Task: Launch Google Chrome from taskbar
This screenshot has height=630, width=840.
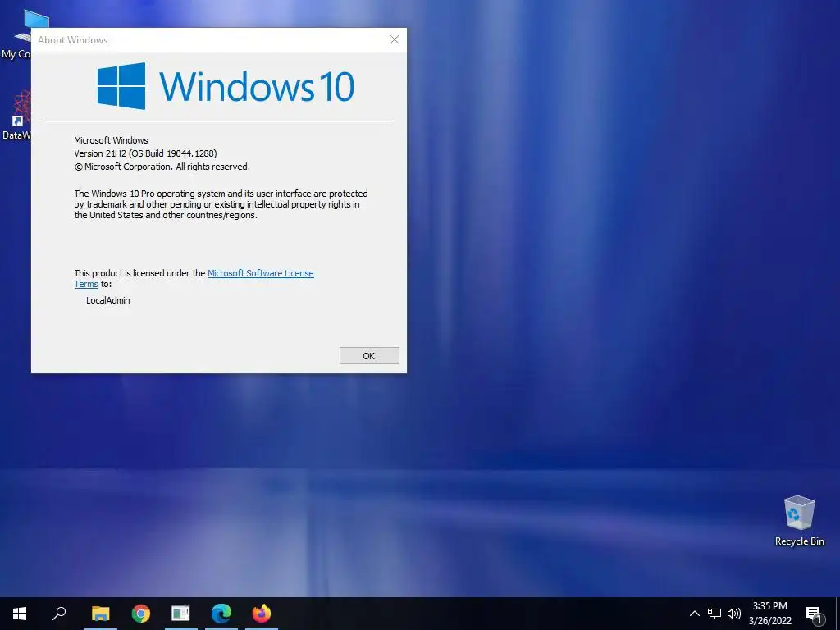Action: [141, 614]
